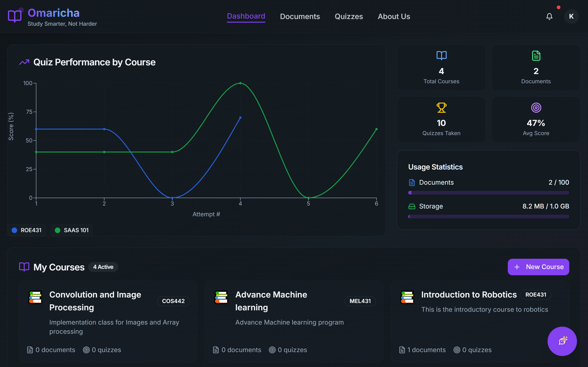This screenshot has height=367, width=588.
Task: Click the Total Courses book icon
Action: coord(441,56)
